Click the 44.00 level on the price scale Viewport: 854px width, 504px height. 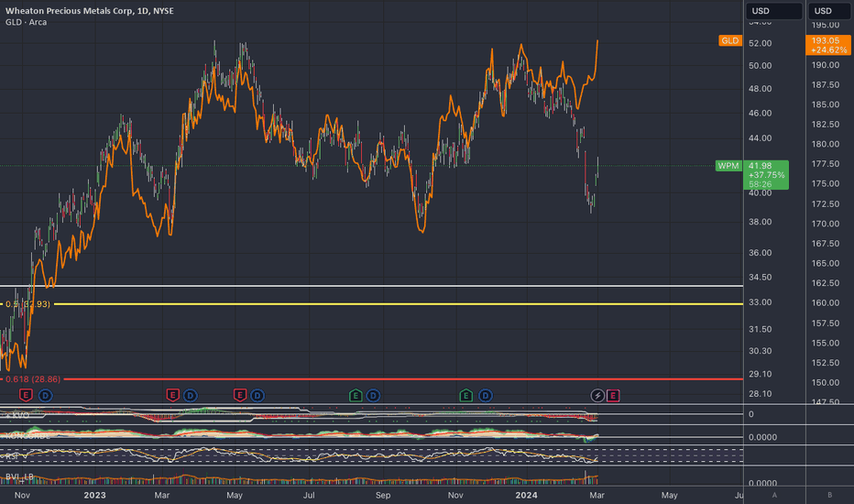tap(760, 138)
